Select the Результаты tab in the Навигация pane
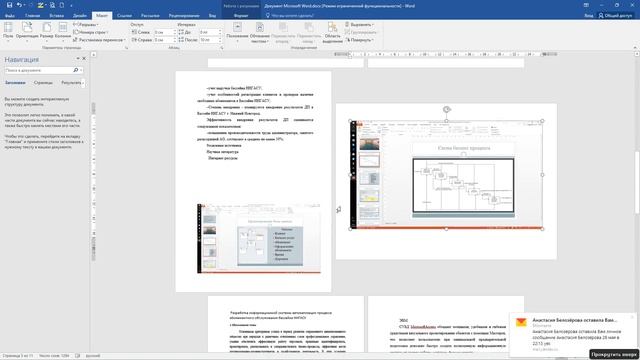The height and width of the screenshot is (360, 640). [71, 83]
